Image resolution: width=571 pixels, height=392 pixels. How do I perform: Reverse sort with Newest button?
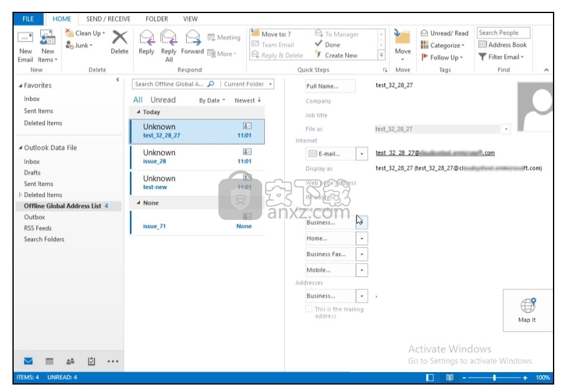[248, 101]
